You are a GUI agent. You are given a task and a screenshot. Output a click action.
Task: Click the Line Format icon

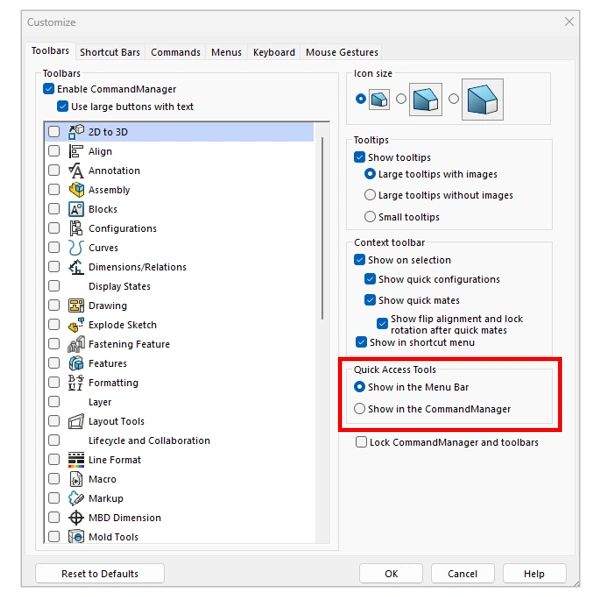tap(76, 460)
